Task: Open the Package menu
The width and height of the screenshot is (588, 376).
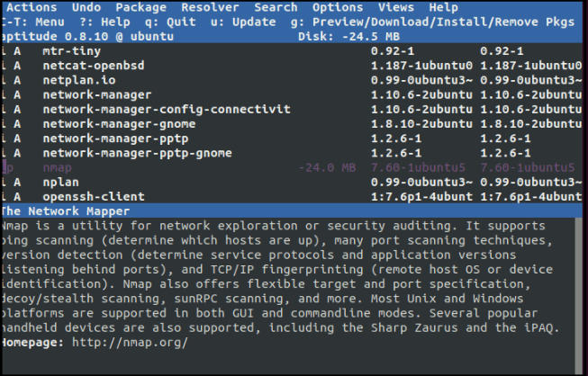Action: (x=140, y=7)
